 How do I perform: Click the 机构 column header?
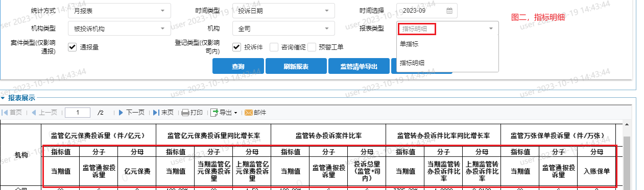[21, 155]
